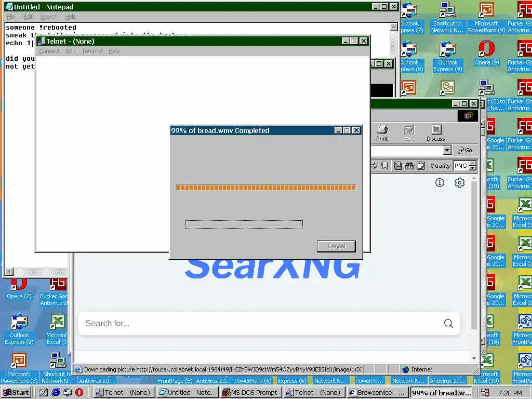Click the dotted focus box under the progress bar
The width and height of the screenshot is (532, 399).
(244, 224)
